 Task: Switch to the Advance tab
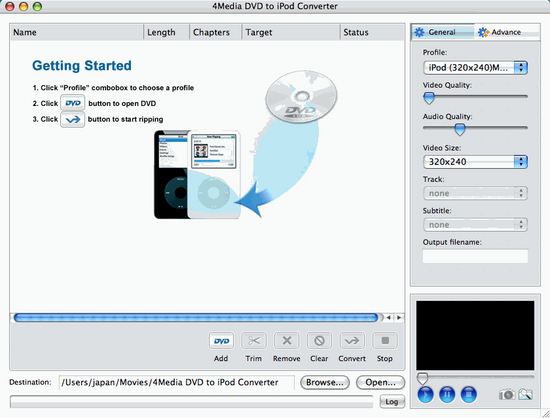pyautogui.click(x=507, y=32)
